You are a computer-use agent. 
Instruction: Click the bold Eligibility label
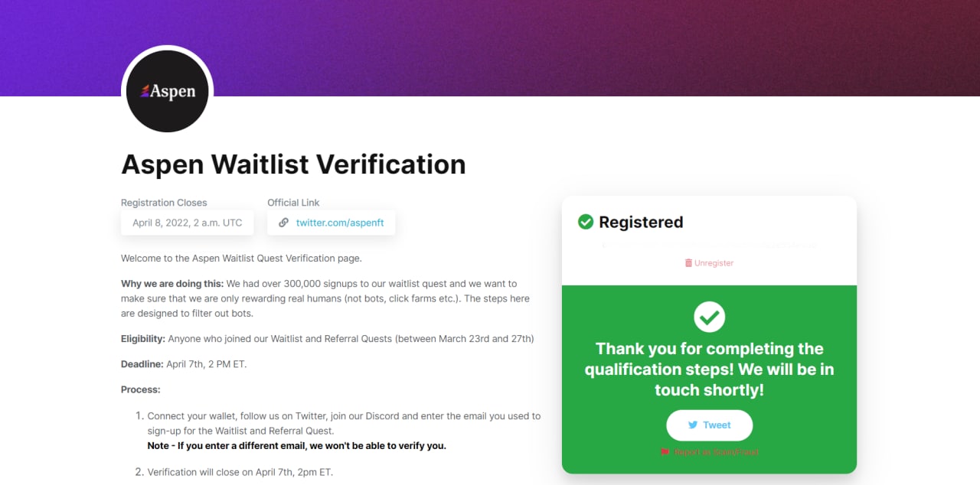point(143,339)
